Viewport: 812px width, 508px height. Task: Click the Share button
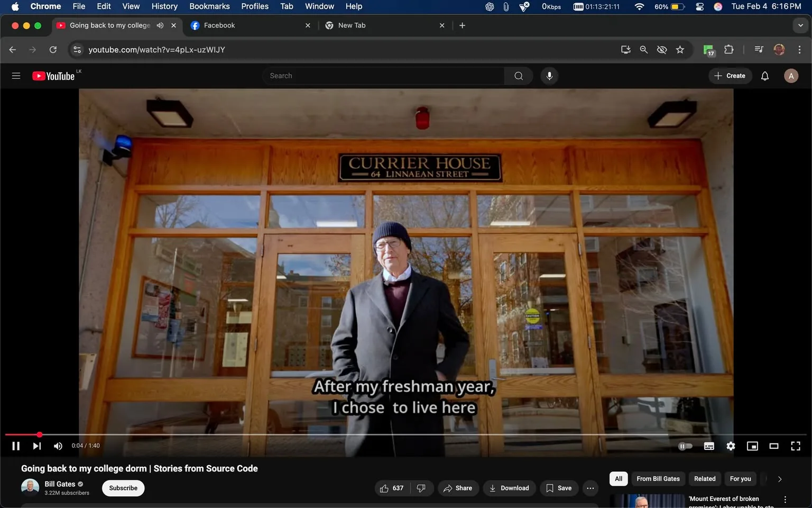tap(458, 488)
